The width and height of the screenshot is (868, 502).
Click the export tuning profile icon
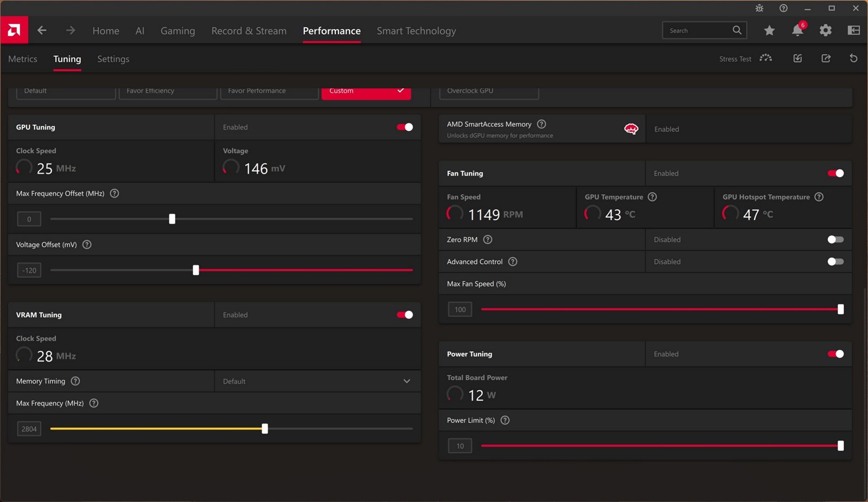pos(826,58)
